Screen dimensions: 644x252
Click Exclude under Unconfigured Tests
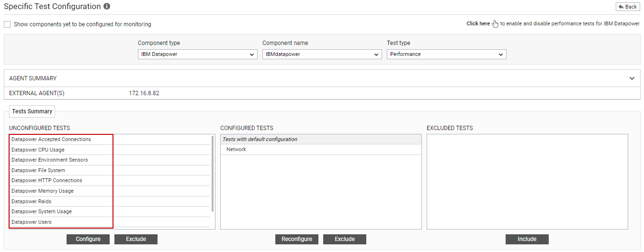(x=136, y=239)
